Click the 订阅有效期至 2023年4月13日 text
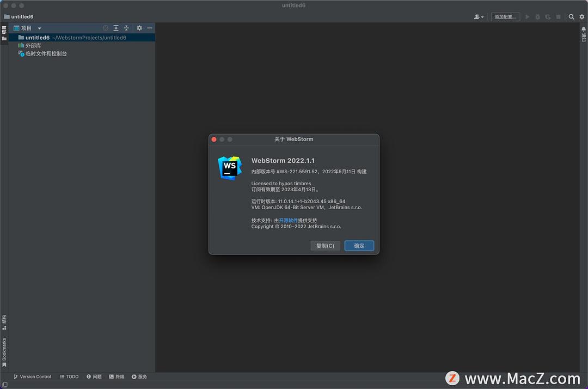The height and width of the screenshot is (389, 588). click(285, 190)
